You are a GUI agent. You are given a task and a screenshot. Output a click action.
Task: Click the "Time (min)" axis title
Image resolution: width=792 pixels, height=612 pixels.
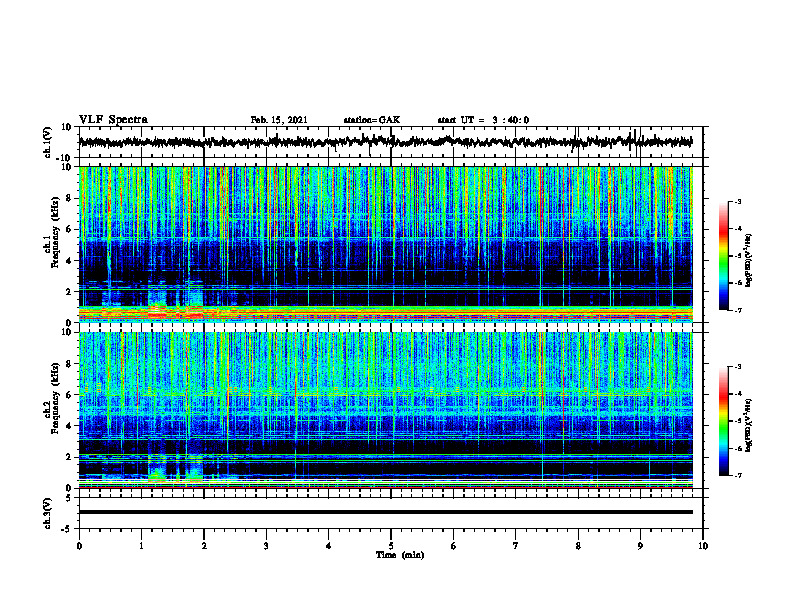pos(400,555)
